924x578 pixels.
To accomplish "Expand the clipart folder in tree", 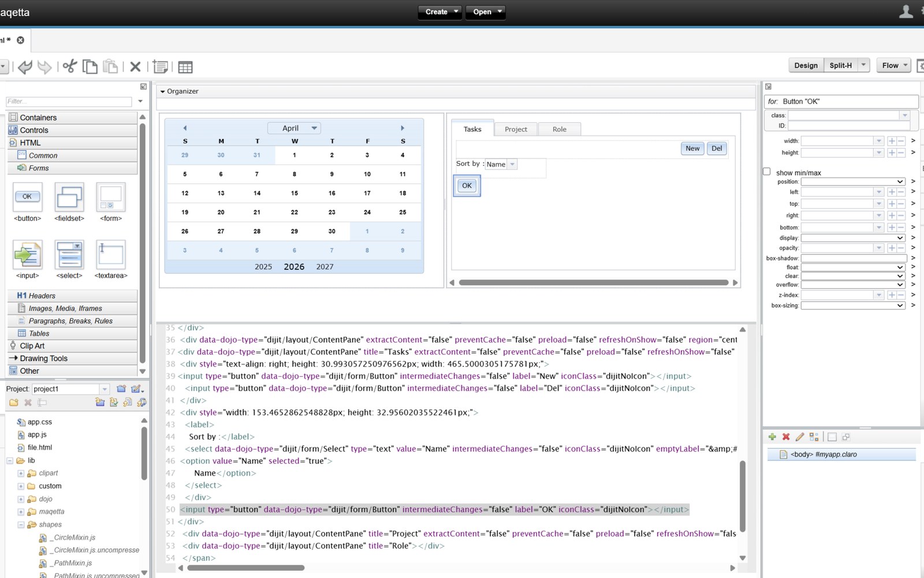I will tap(21, 473).
